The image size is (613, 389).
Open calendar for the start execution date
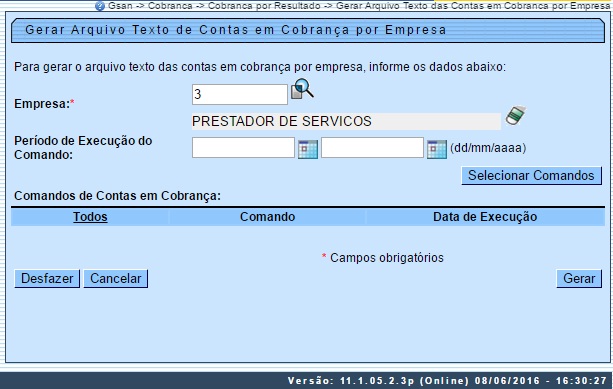tap(308, 149)
